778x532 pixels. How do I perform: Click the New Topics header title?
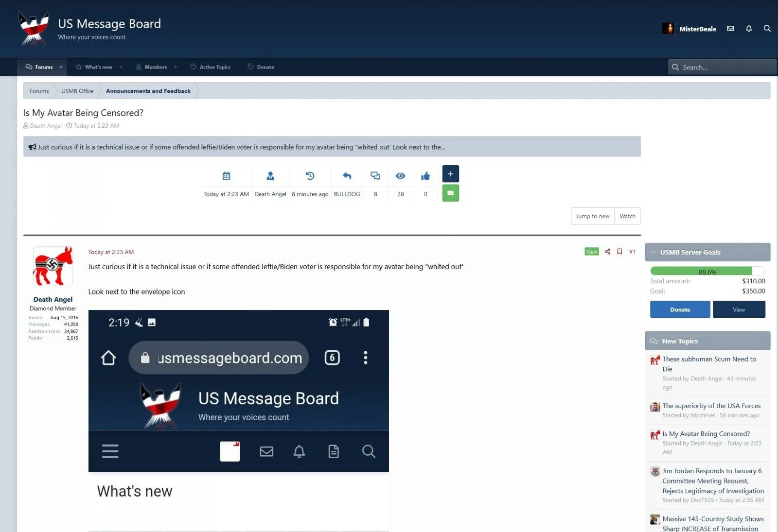point(680,341)
